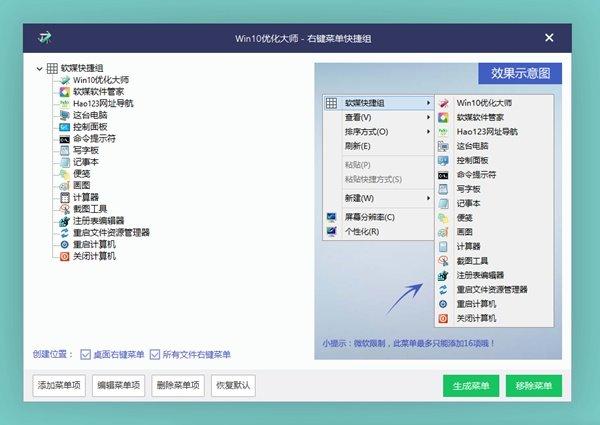This screenshot has width=600, height=425.
Task: Open 新建(W) in preview context menu
Action: click(378, 198)
